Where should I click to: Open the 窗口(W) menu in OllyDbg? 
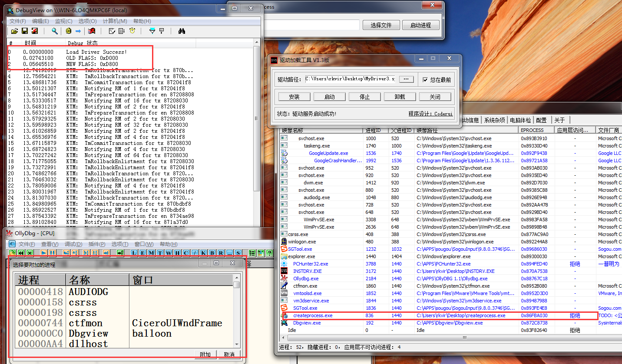(x=143, y=244)
